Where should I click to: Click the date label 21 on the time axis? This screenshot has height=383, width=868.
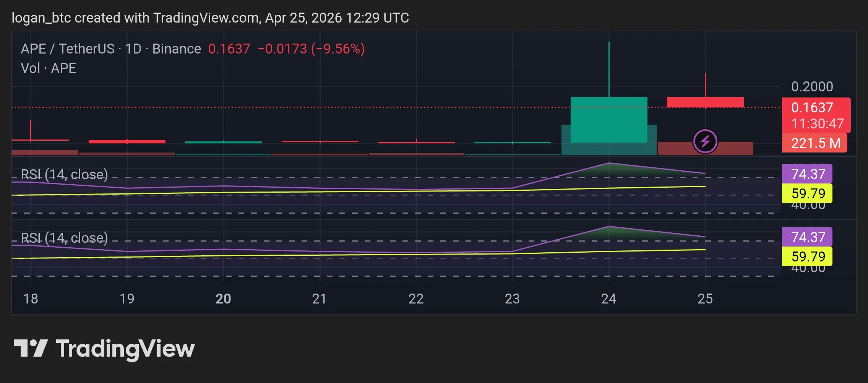click(320, 299)
